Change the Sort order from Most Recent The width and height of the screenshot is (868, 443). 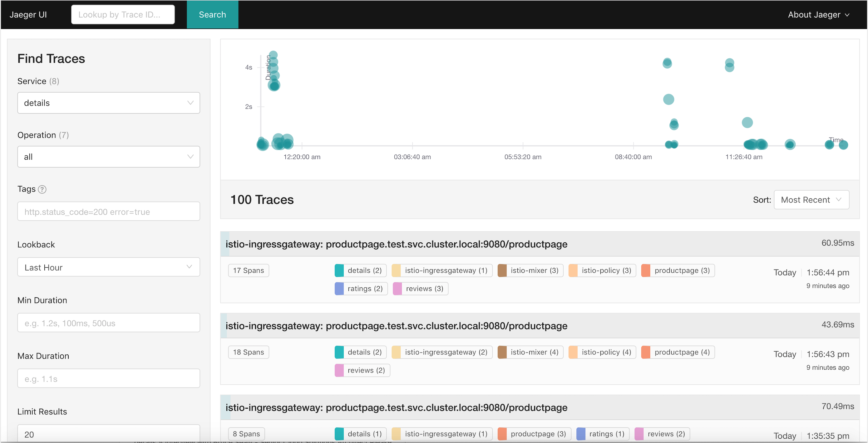pos(811,199)
